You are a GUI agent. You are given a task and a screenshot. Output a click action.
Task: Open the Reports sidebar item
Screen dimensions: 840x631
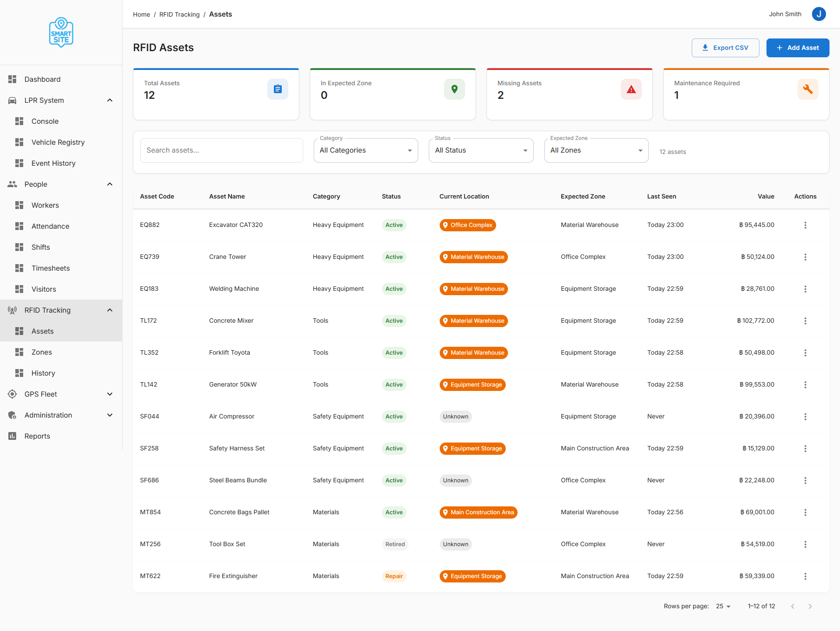(x=37, y=436)
